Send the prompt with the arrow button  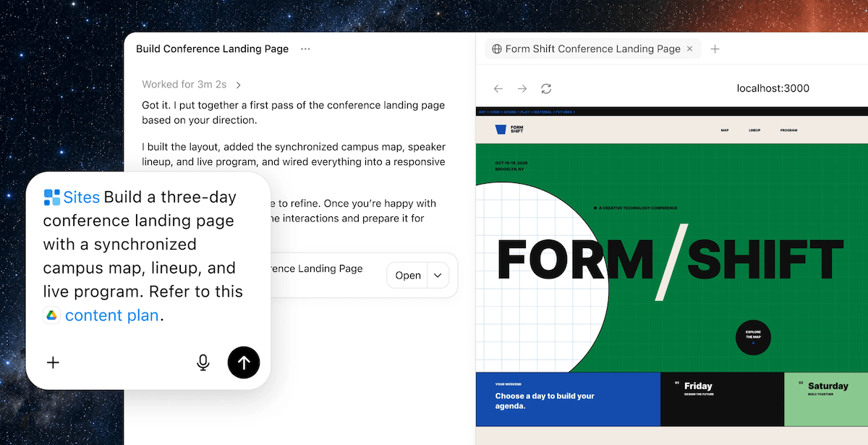click(244, 363)
